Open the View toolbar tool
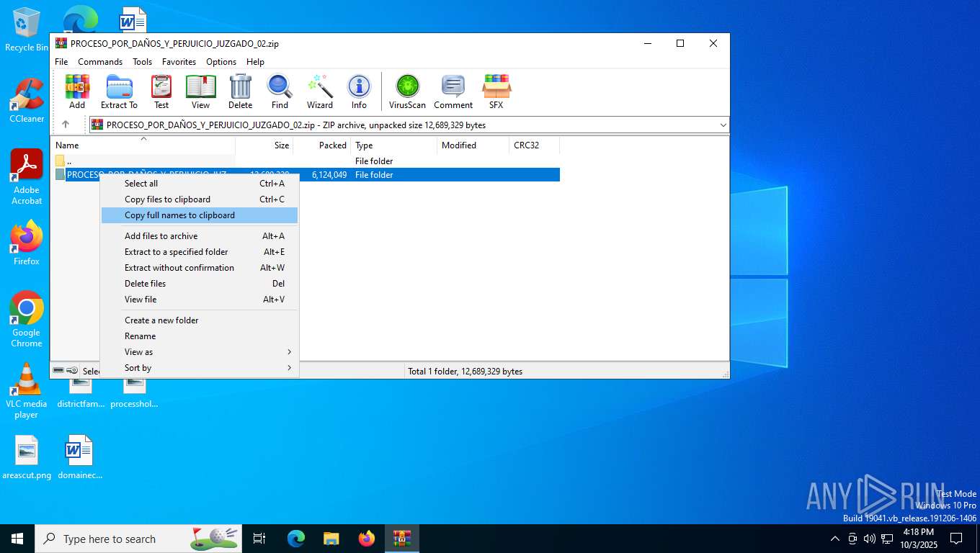The image size is (980, 553). tap(200, 91)
